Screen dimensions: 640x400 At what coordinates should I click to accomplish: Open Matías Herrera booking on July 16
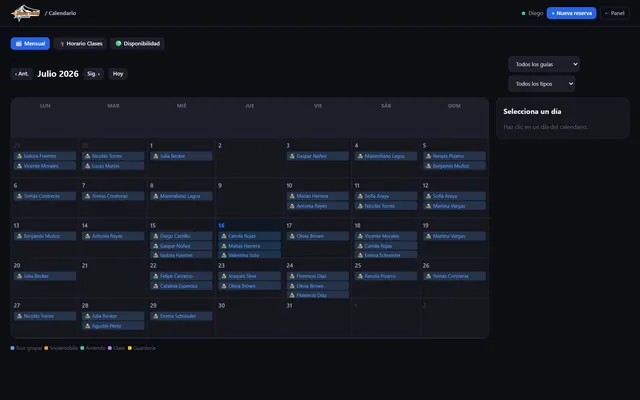click(x=249, y=246)
